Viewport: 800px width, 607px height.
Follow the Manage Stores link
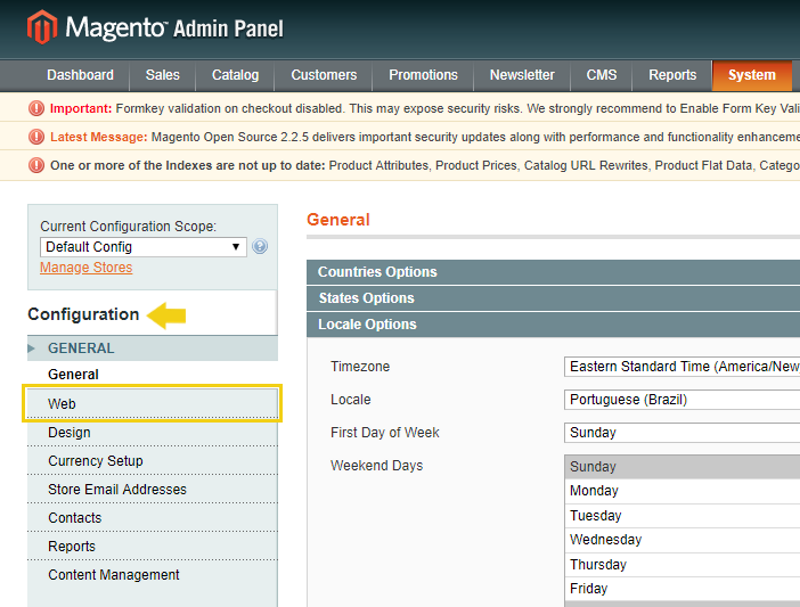[x=86, y=267]
